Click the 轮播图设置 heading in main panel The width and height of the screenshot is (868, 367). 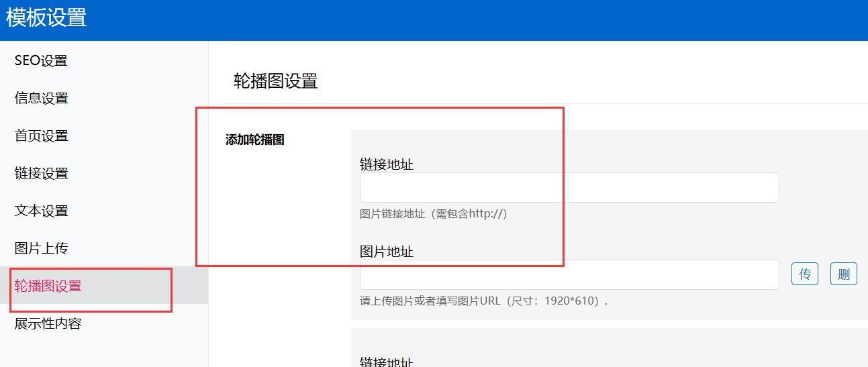pos(275,82)
